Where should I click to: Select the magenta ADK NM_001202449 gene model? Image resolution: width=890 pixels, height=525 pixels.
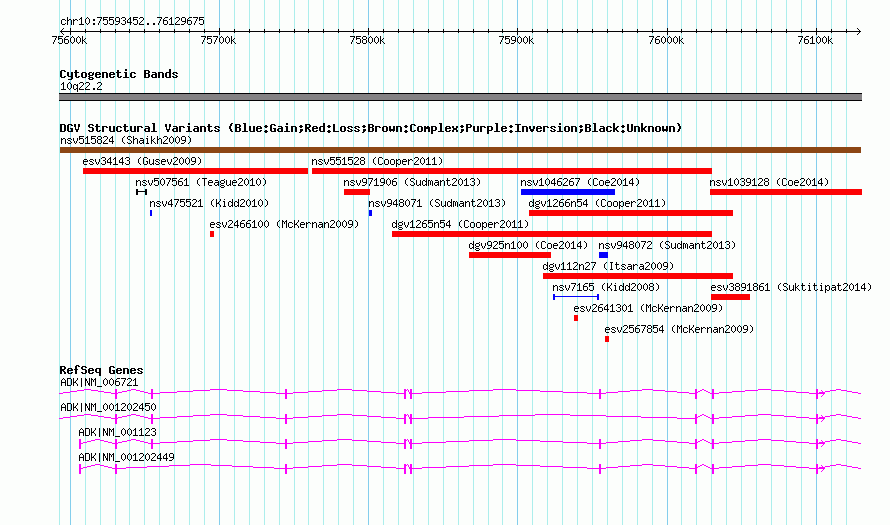[x=470, y=468]
